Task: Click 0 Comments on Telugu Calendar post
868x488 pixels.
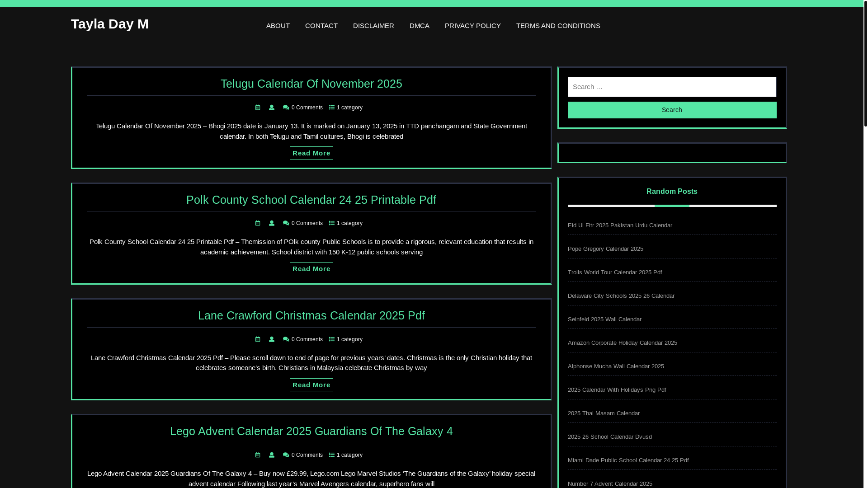Action: click(x=307, y=108)
